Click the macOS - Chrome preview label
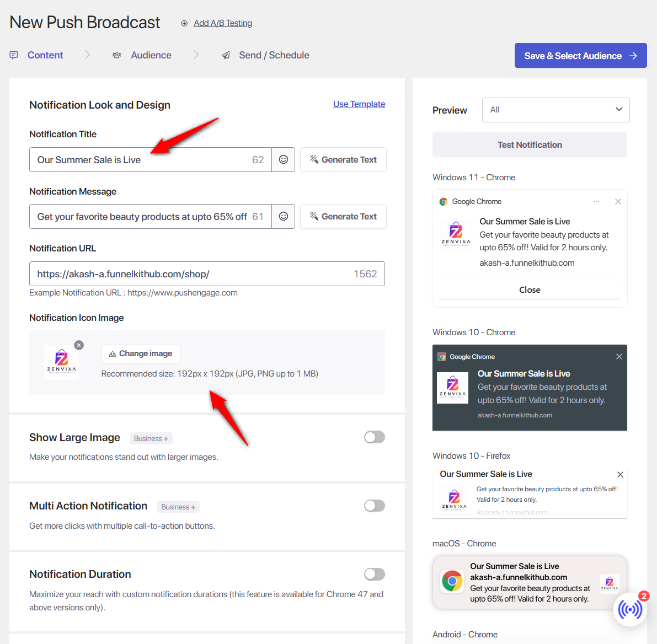The image size is (657, 644). 464,544
